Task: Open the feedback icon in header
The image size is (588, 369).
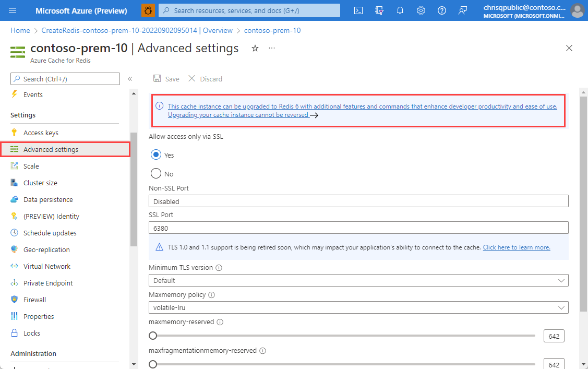Action: point(463,10)
